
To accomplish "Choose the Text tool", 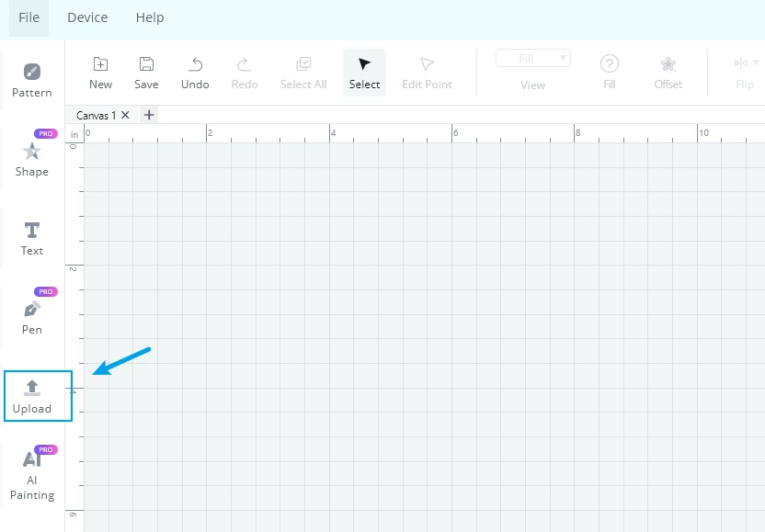I will 31,239.
